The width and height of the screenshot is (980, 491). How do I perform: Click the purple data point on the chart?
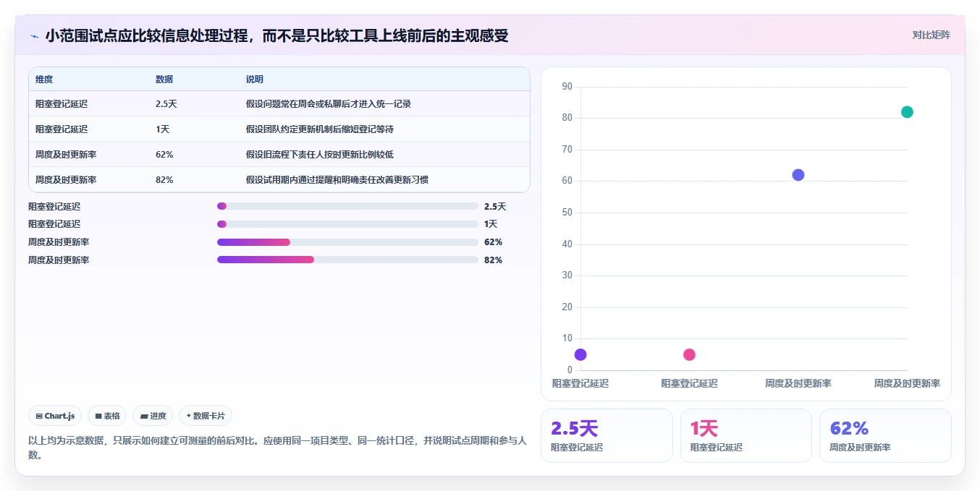tap(580, 354)
